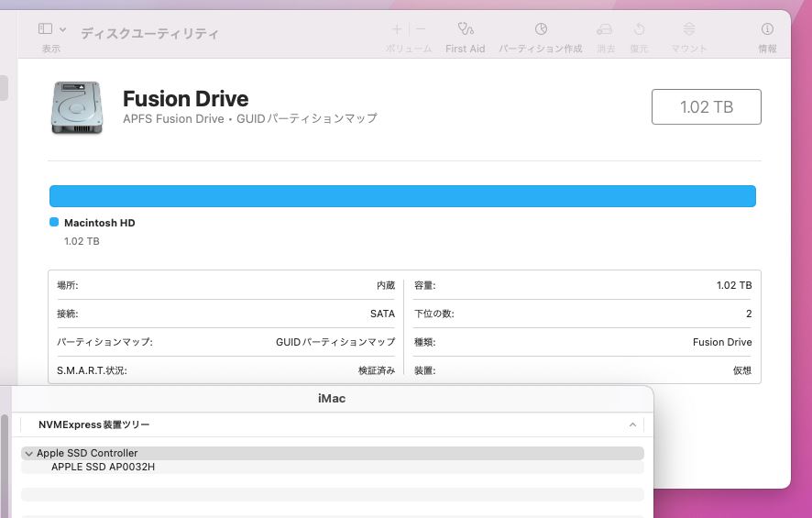Select the Macintosh HD volume label

[99, 223]
